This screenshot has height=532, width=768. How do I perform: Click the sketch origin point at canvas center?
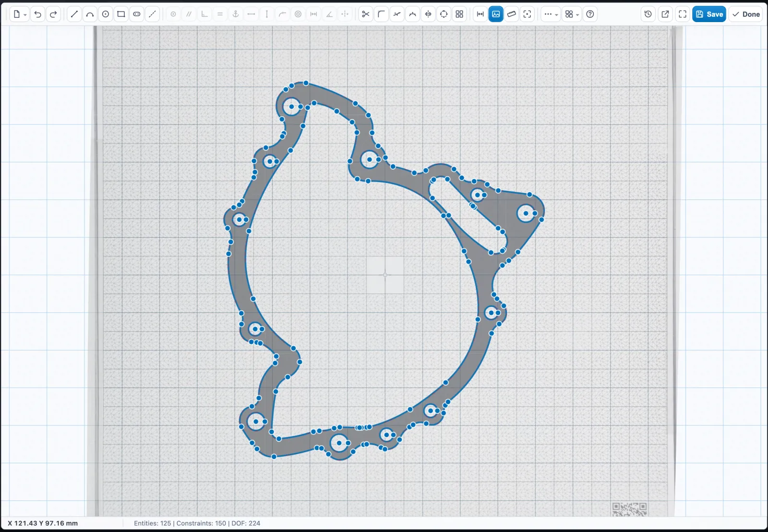[385, 275]
